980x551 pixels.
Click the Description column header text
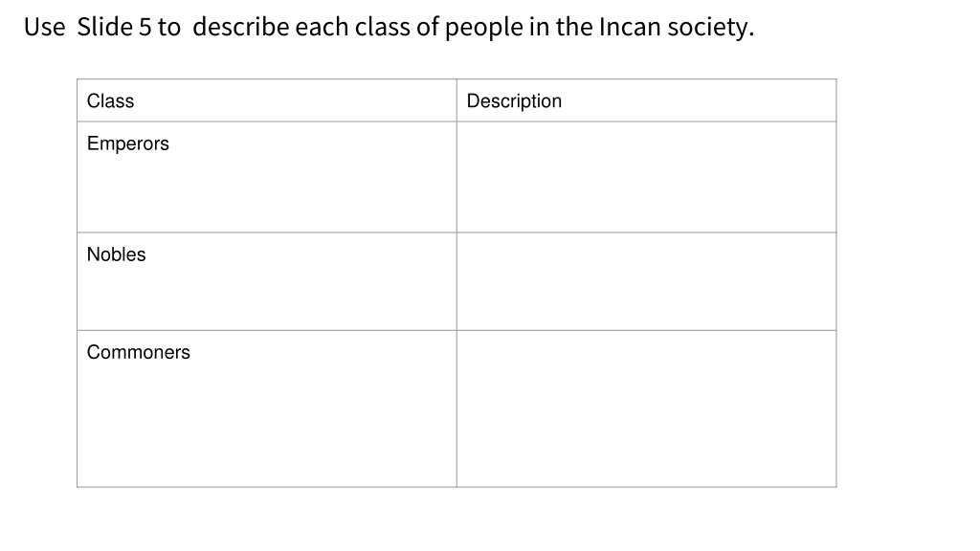(514, 101)
